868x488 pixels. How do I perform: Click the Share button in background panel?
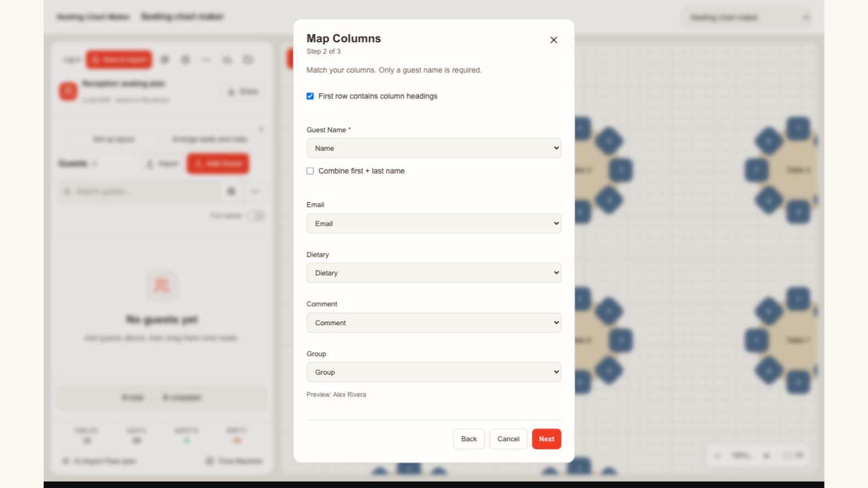[243, 92]
